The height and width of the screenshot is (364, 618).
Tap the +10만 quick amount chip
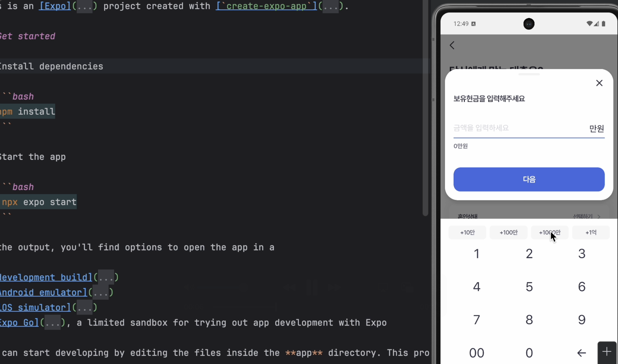pyautogui.click(x=467, y=233)
